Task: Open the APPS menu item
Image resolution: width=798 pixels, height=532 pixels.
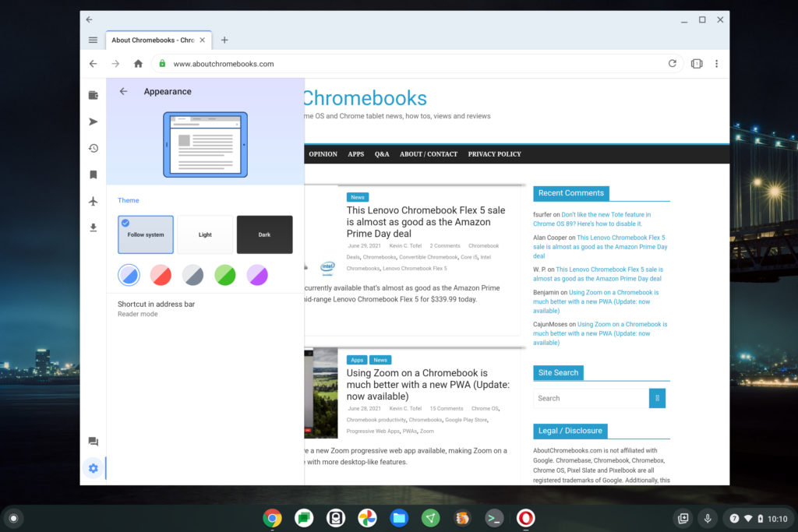Action: click(355, 154)
